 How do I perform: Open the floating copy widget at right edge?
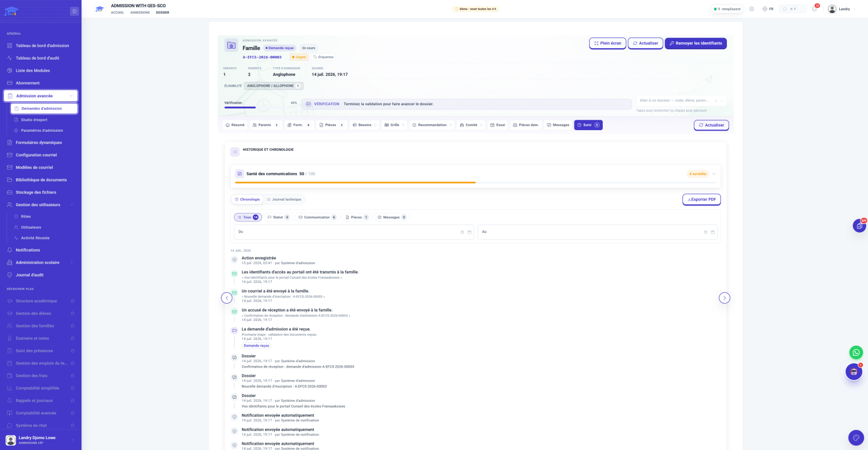coord(859,226)
